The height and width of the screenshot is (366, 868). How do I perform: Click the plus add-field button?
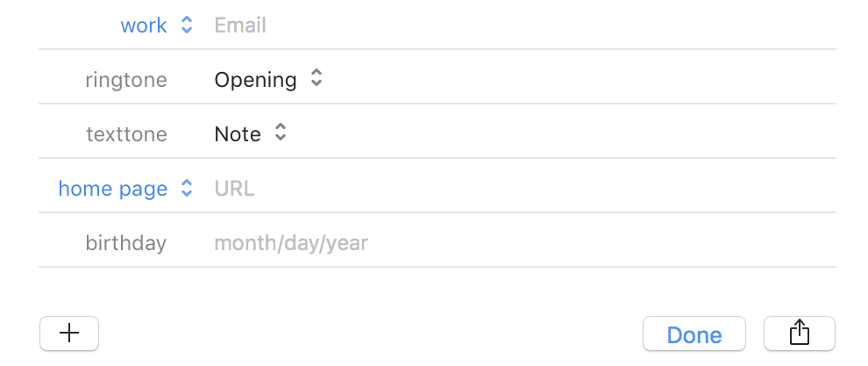(x=69, y=334)
